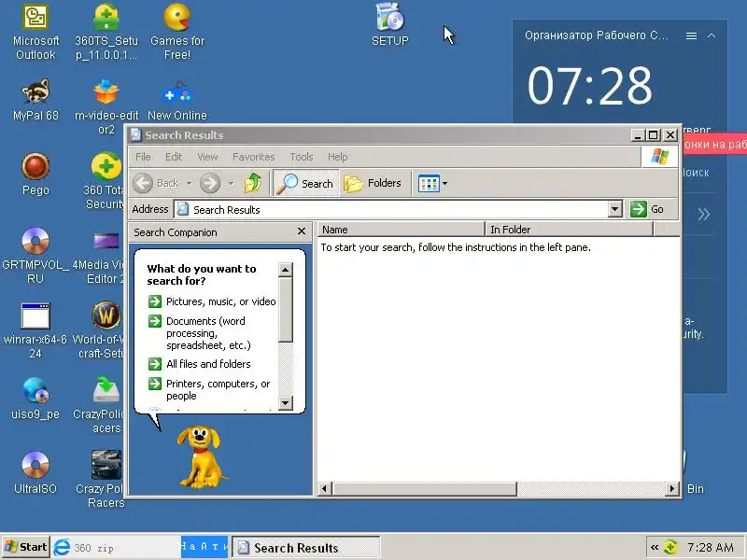Sort results by In Folder column header

click(569, 230)
